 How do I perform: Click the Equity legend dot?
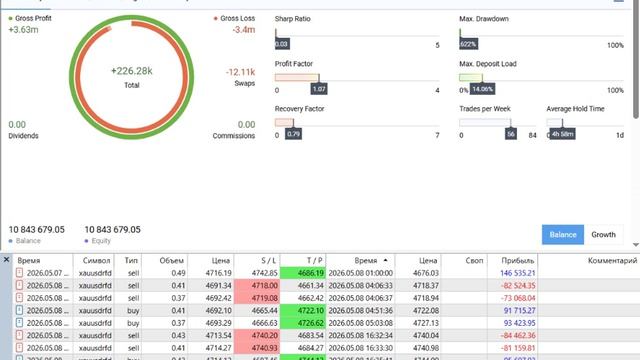pyautogui.click(x=86, y=241)
